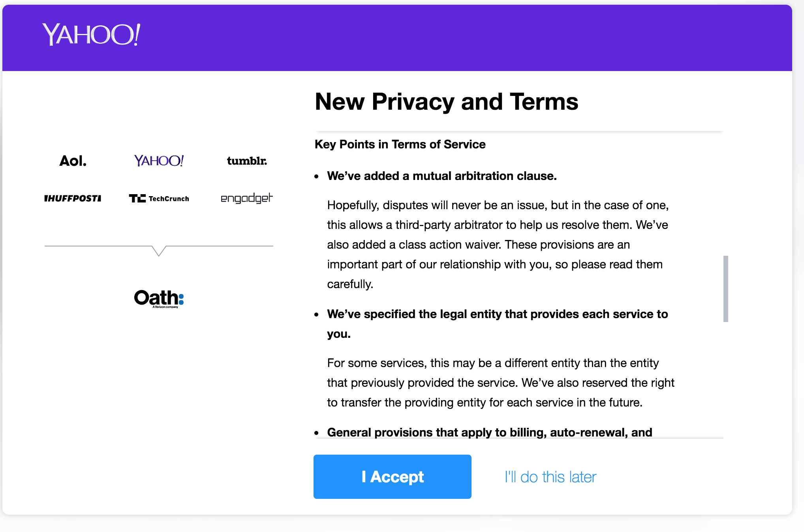
Task: Choose the "I'll do this later" link
Action: pos(550,477)
